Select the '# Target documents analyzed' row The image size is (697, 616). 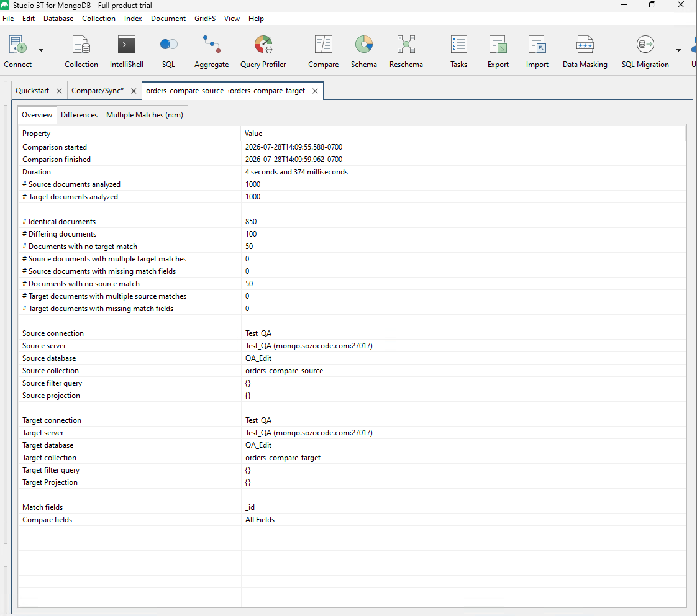[352, 197]
